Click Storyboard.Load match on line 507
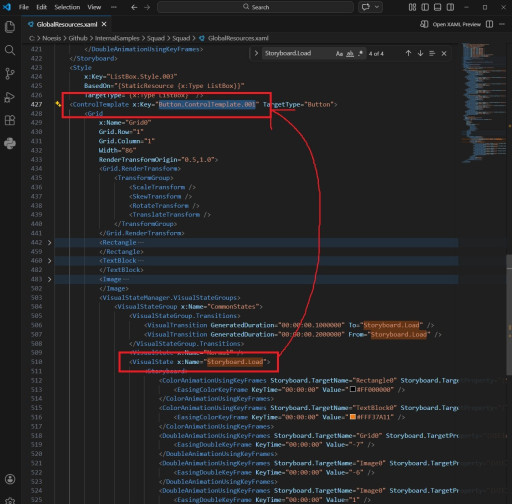Screen dimensions: 512x504 tap(399, 334)
